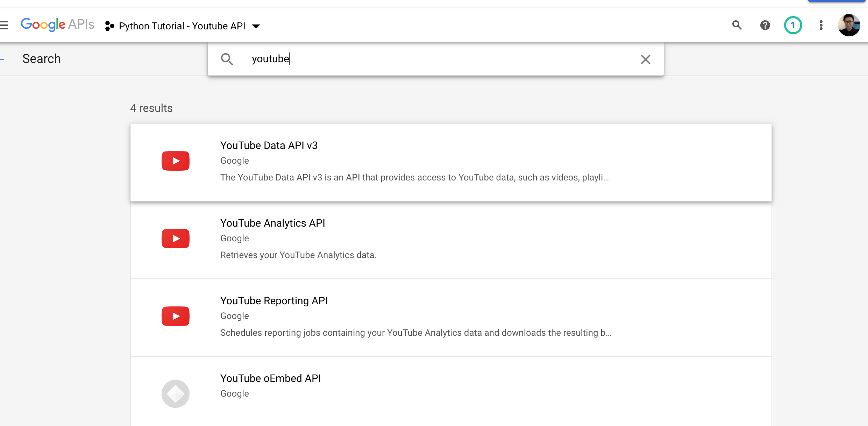This screenshot has height=426, width=868.
Task: Click the YouTube Reporting API logo icon
Action: click(x=176, y=316)
